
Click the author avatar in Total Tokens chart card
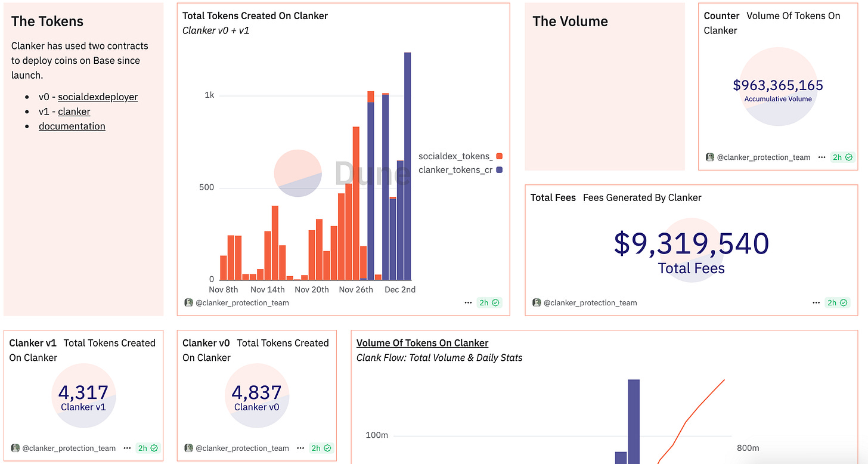point(188,303)
